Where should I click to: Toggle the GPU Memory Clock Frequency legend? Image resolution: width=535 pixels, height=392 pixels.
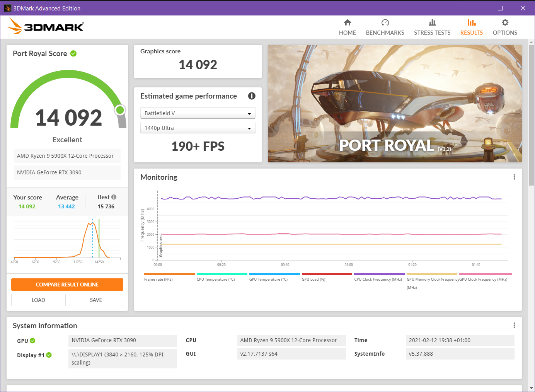[432, 281]
